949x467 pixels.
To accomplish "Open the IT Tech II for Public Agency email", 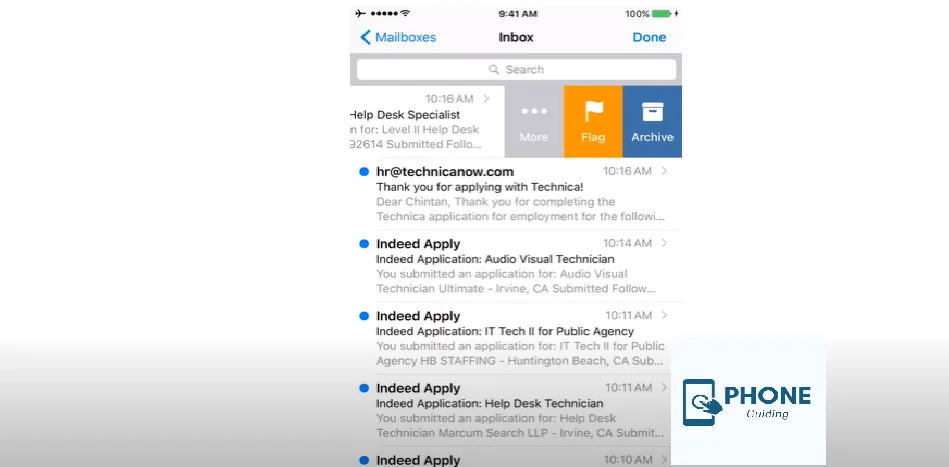I will point(516,338).
